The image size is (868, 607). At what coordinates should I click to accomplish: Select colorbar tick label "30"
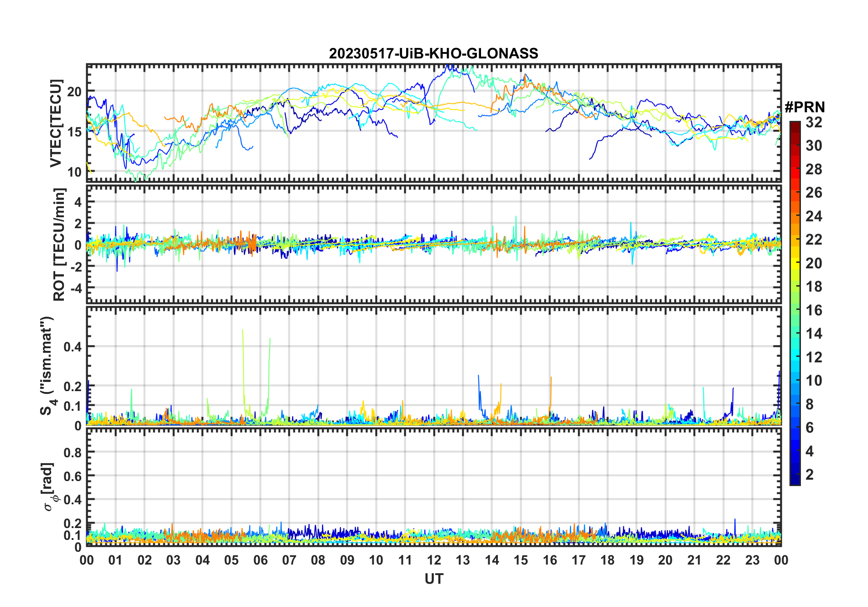(814, 146)
